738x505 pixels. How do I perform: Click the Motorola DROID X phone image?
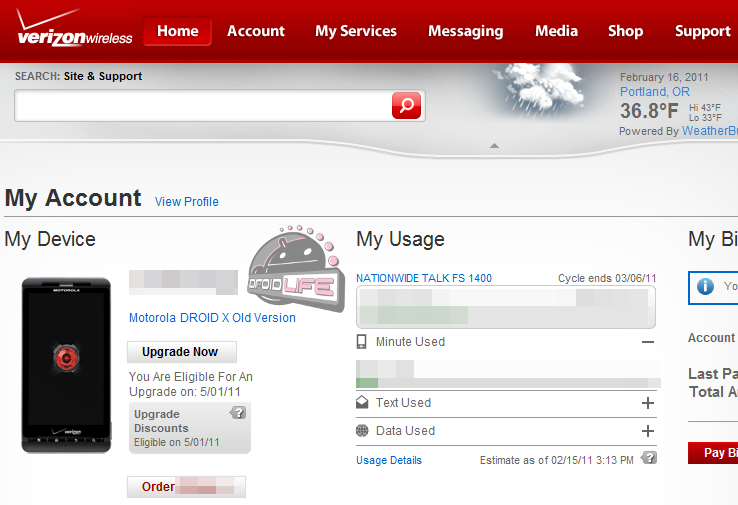[x=66, y=365]
